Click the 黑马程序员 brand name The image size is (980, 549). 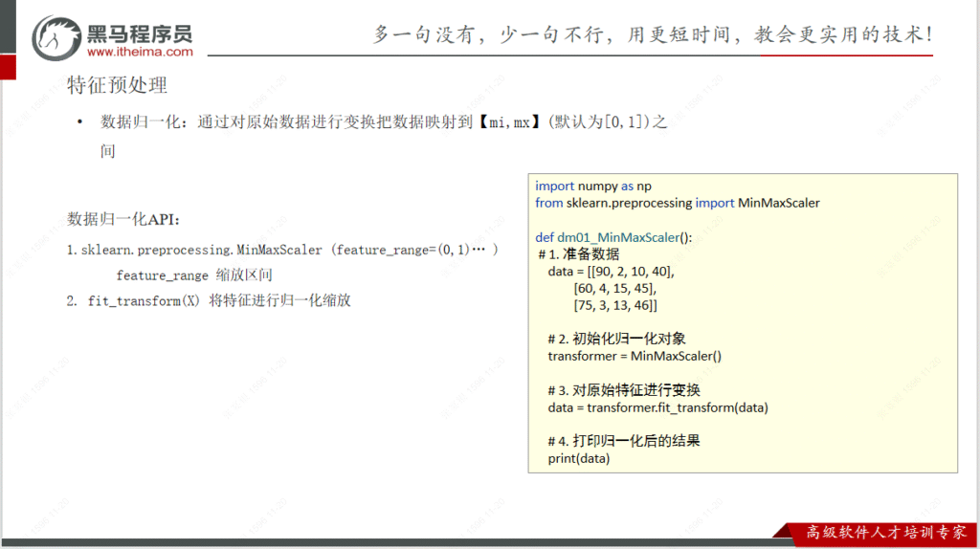pyautogui.click(x=140, y=32)
